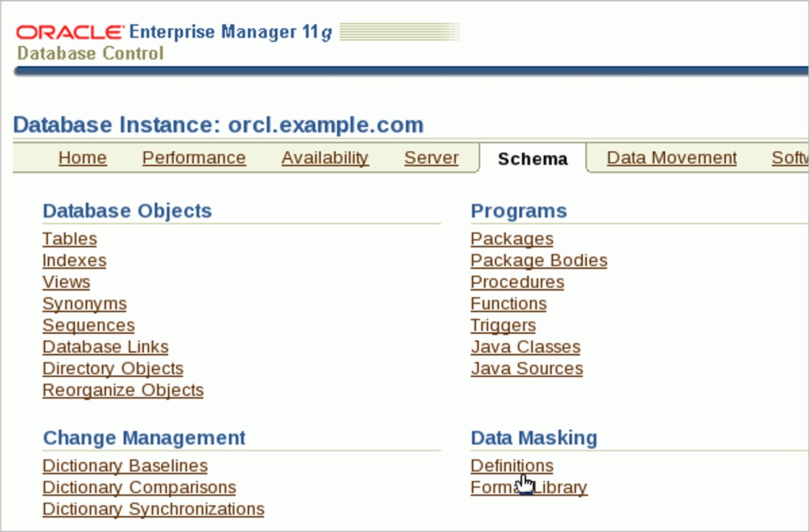Open the Sequences link
This screenshot has width=810, height=532.
(88, 326)
